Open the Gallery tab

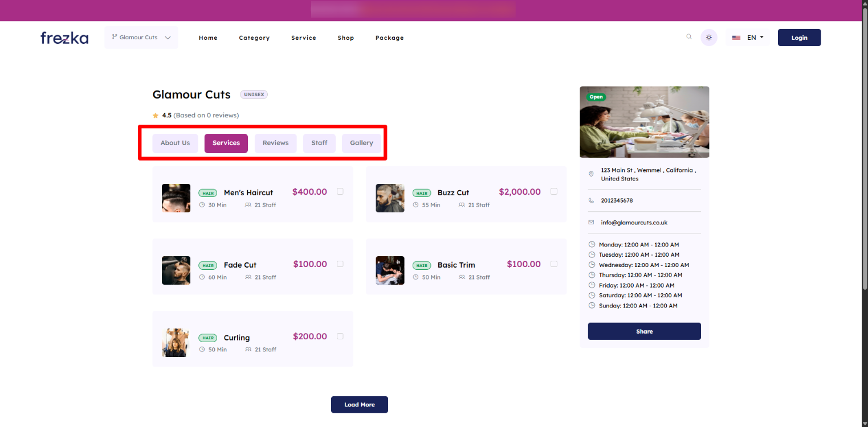click(x=361, y=143)
